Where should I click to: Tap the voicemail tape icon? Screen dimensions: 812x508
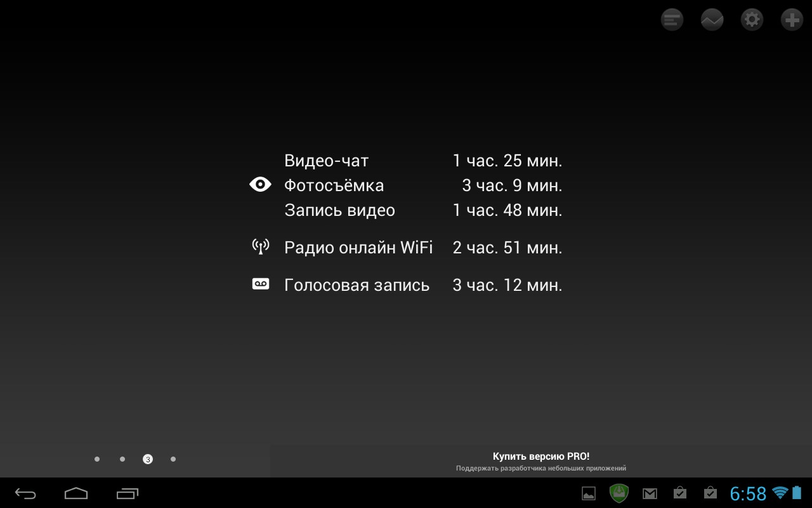[260, 284]
